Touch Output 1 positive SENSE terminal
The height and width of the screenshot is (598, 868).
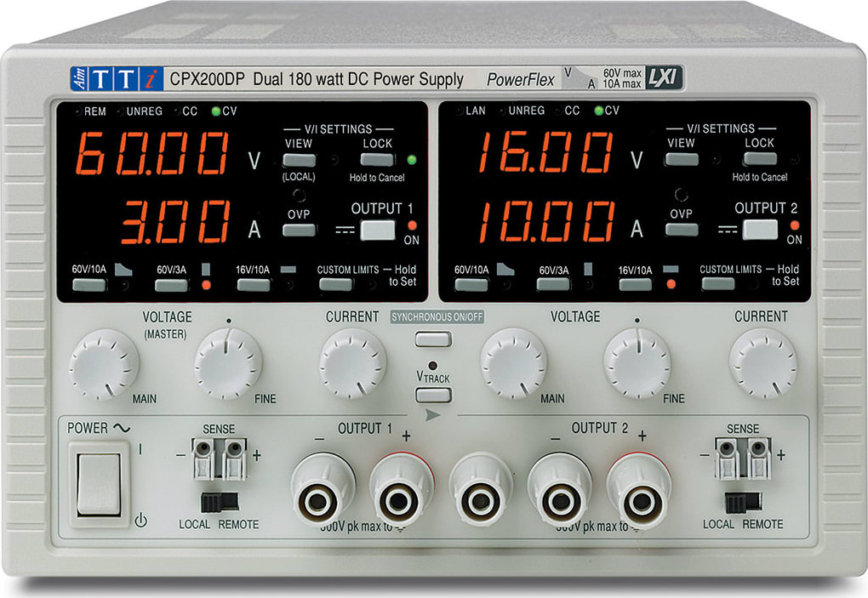pyautogui.click(x=235, y=458)
